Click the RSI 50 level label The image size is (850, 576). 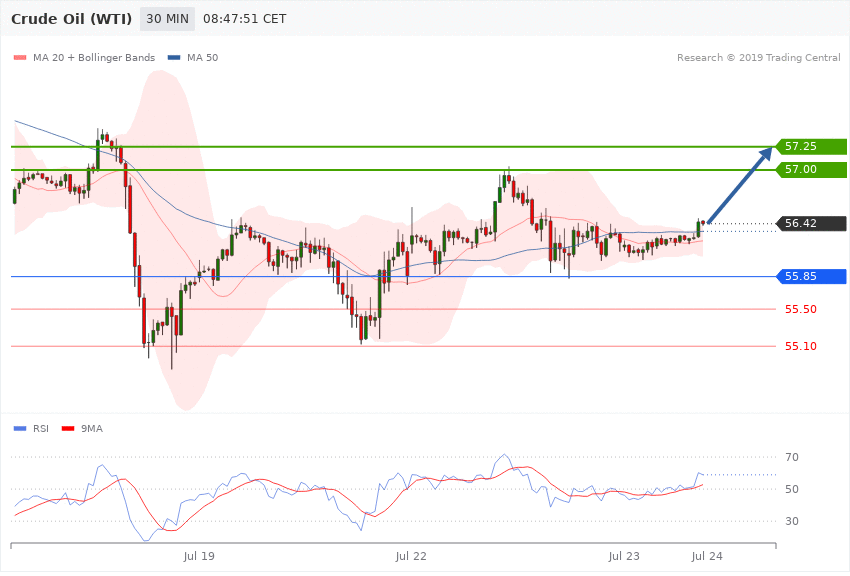pos(792,489)
